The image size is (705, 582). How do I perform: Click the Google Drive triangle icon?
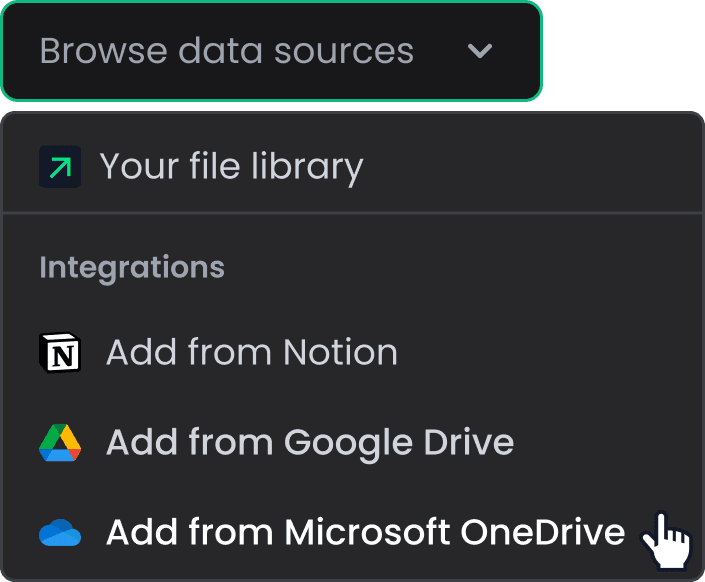(x=60, y=443)
